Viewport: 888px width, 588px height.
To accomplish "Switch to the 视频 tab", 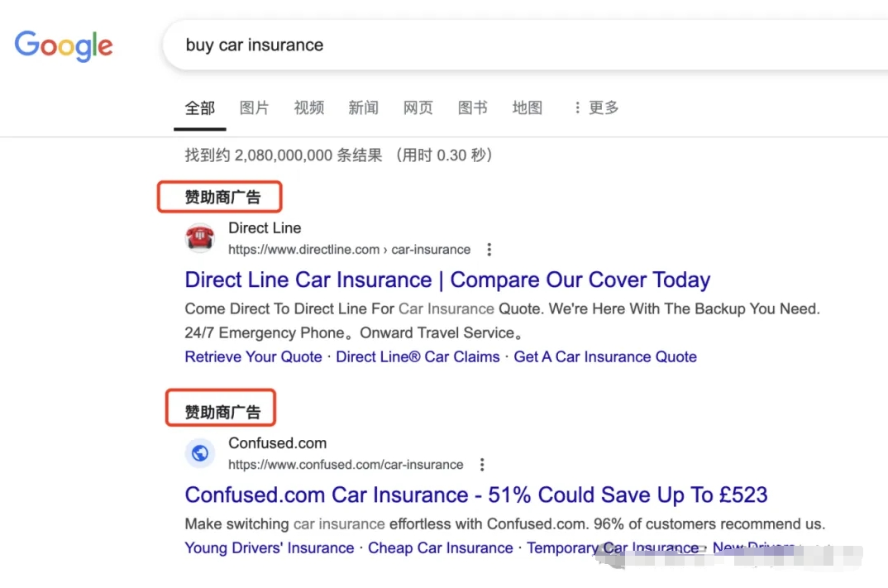I will [308, 108].
